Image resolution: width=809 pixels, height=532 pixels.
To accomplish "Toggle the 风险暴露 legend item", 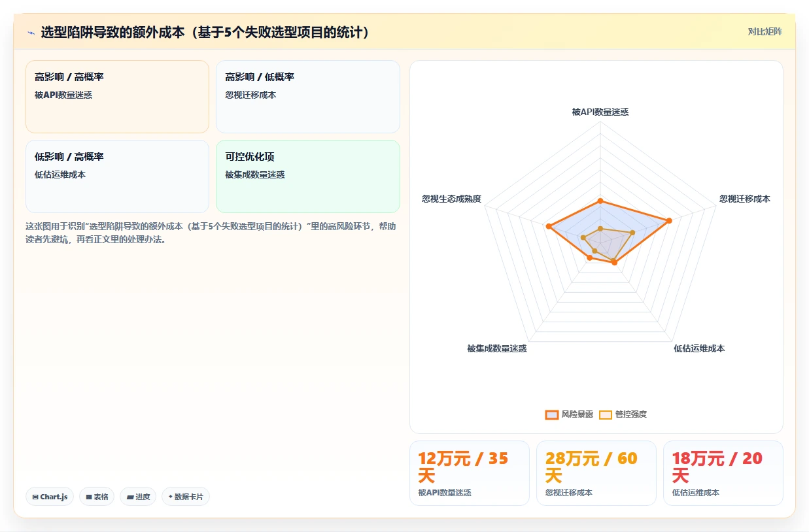I will [x=569, y=414].
